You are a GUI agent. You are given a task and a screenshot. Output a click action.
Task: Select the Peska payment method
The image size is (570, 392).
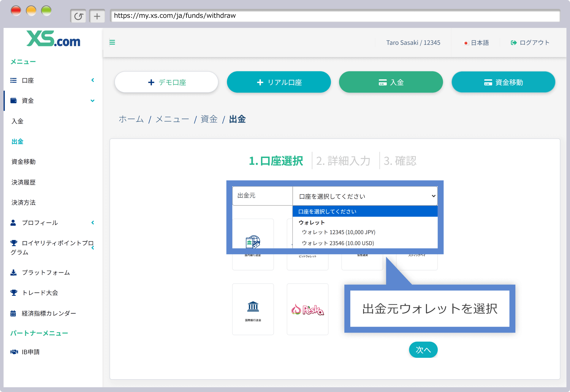(x=308, y=309)
